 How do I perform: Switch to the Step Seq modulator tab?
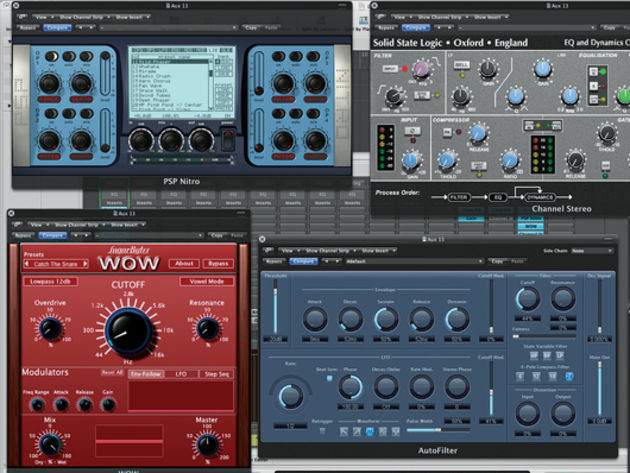click(217, 374)
